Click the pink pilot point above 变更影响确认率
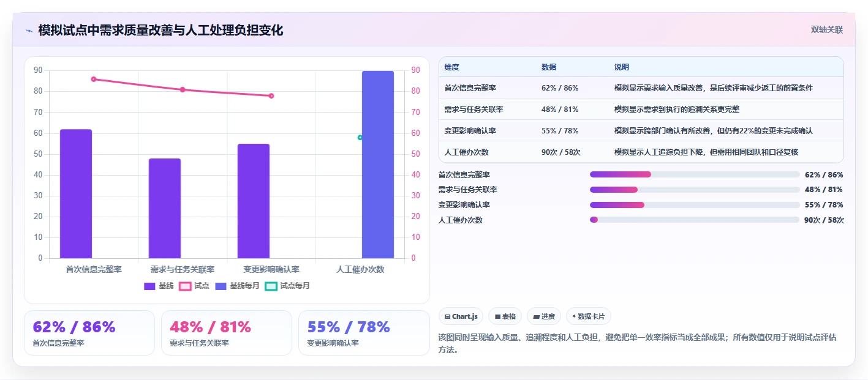The width and height of the screenshot is (868, 380). 271,95
